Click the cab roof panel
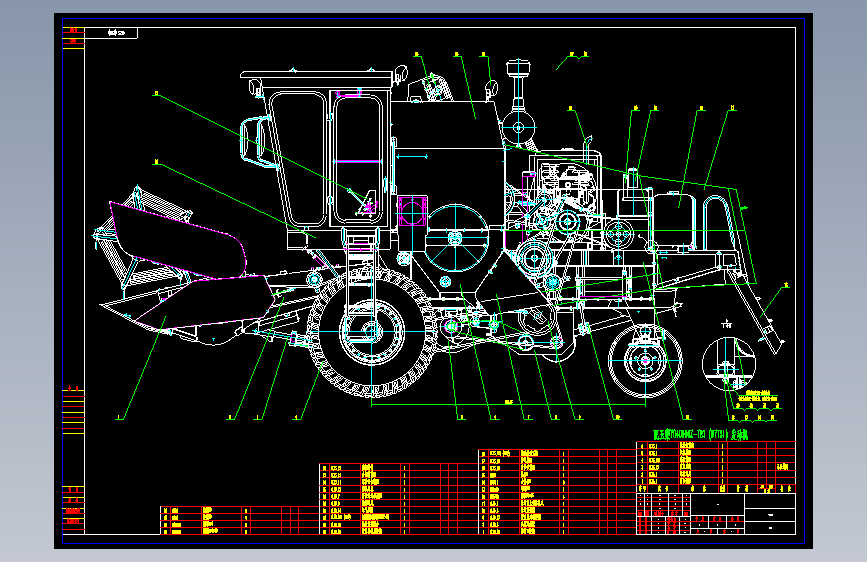The image size is (867, 562). click(316, 75)
